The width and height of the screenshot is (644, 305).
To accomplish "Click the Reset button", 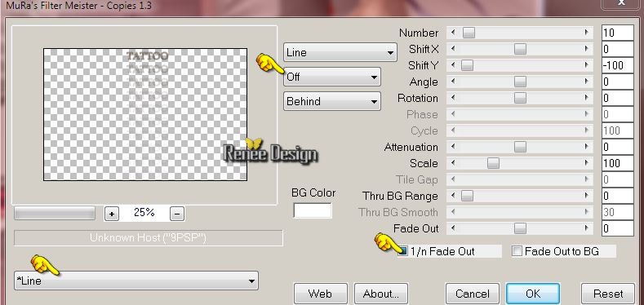I will click(x=608, y=294).
